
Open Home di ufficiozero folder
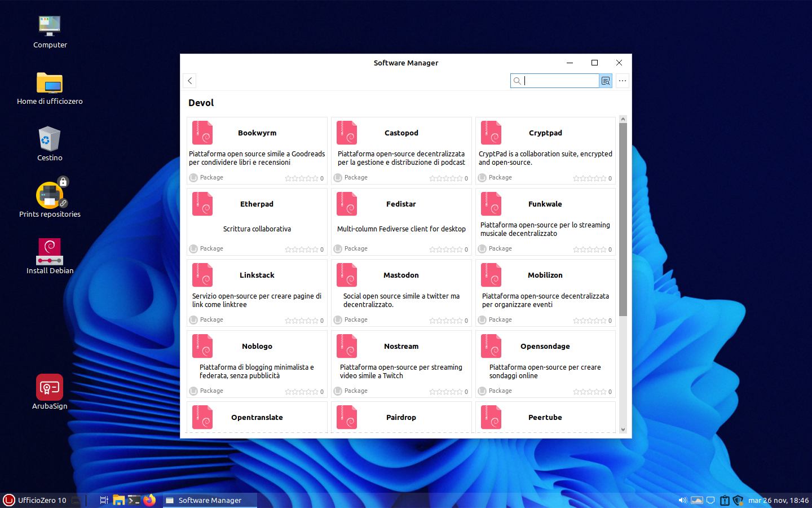coord(50,89)
